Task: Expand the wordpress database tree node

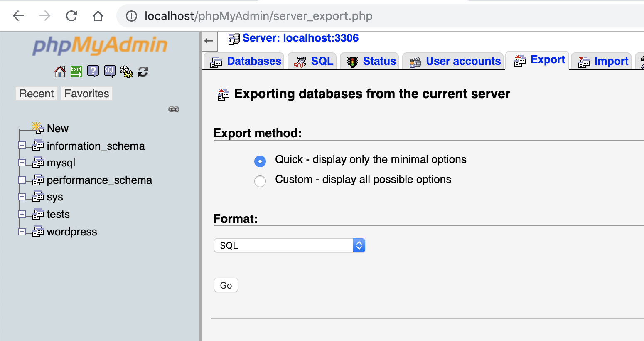Action: [x=22, y=232]
